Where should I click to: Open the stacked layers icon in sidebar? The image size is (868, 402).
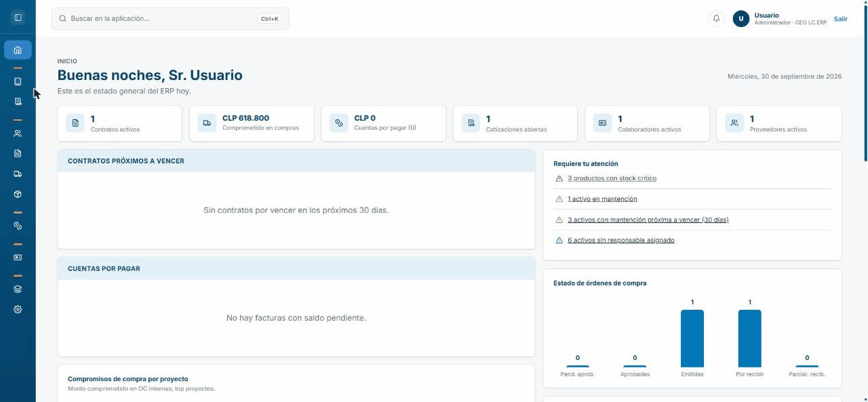[18, 289]
